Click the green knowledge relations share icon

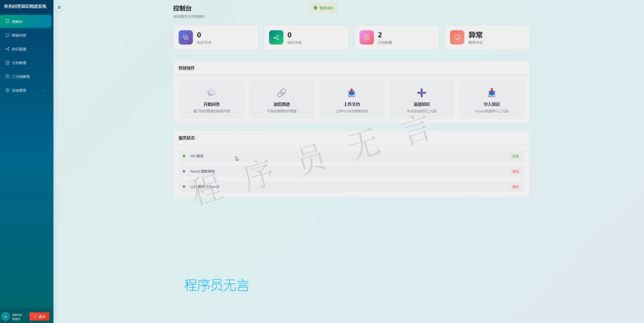[276, 38]
